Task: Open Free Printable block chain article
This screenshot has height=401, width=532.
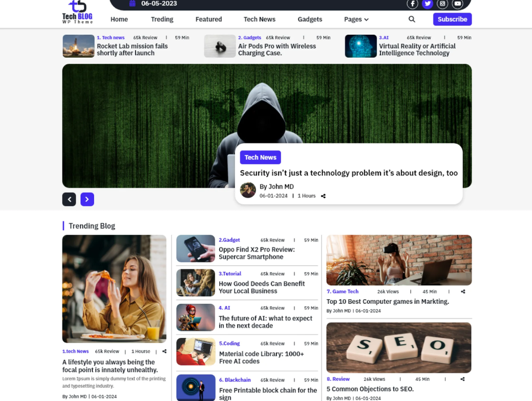Action: (x=268, y=394)
